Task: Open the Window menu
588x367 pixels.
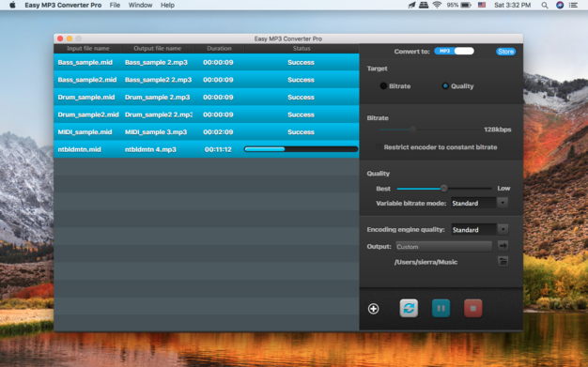Action: point(140,5)
